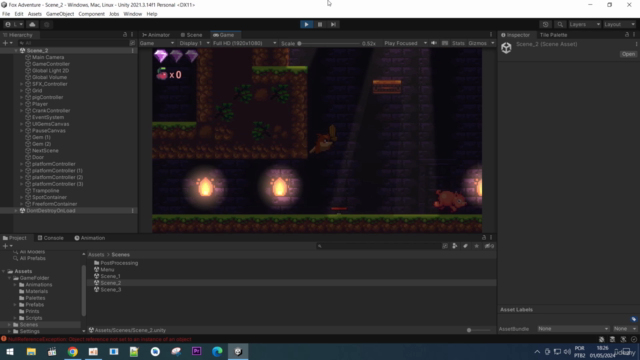Open the Game view mode dropdown
The width and height of the screenshot is (640, 360).
point(157,43)
